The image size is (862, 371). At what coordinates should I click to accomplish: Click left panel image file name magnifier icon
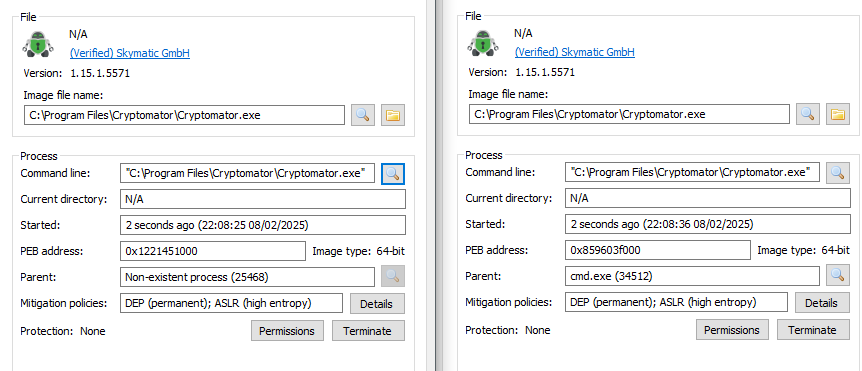[363, 115]
